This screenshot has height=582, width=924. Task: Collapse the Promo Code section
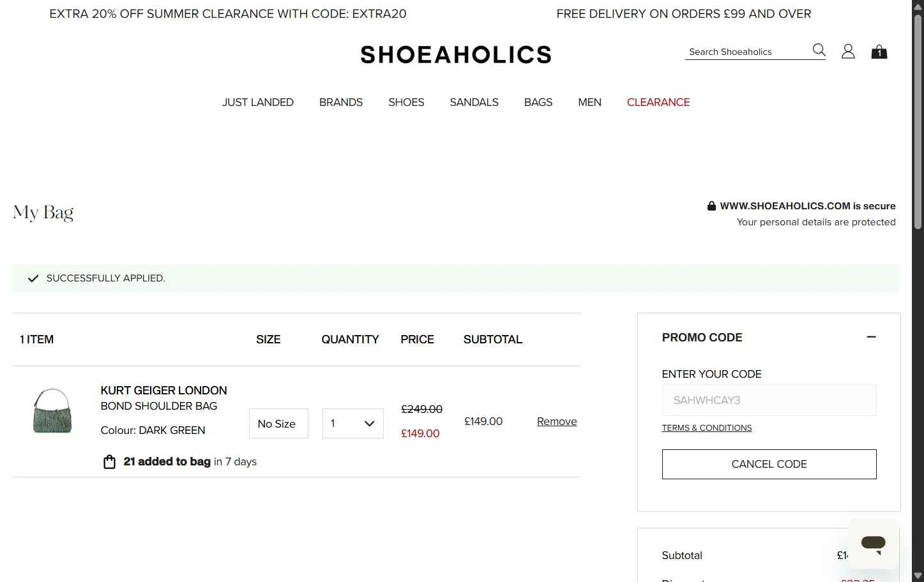click(871, 337)
